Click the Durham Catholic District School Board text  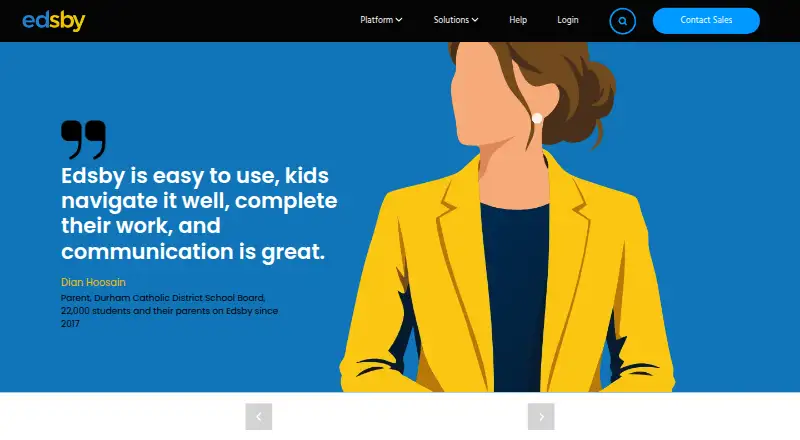(x=180, y=298)
